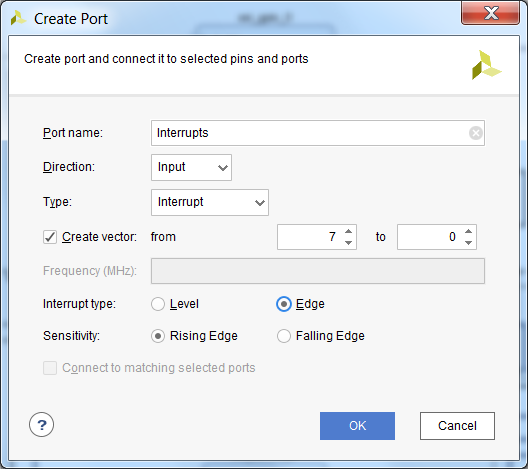Viewport: 528px width, 469px height.
Task: Open help via the question mark icon
Action: [x=41, y=425]
